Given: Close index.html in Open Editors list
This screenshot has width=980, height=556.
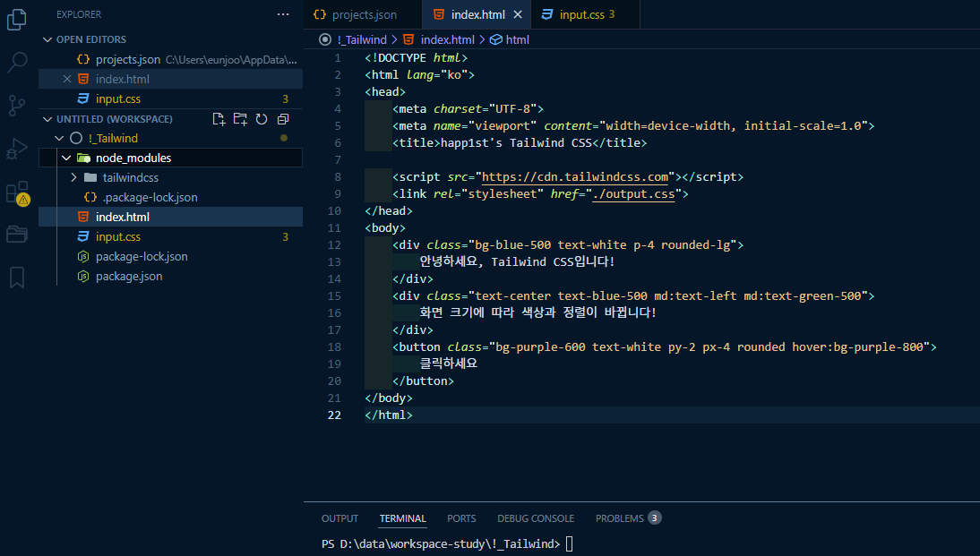Looking at the screenshot, I should coord(67,80).
